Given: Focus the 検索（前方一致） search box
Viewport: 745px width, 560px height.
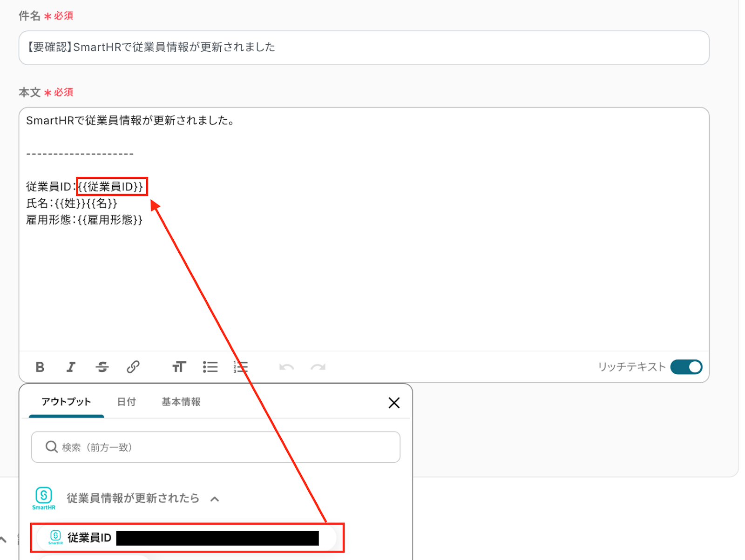Looking at the screenshot, I should point(216,447).
